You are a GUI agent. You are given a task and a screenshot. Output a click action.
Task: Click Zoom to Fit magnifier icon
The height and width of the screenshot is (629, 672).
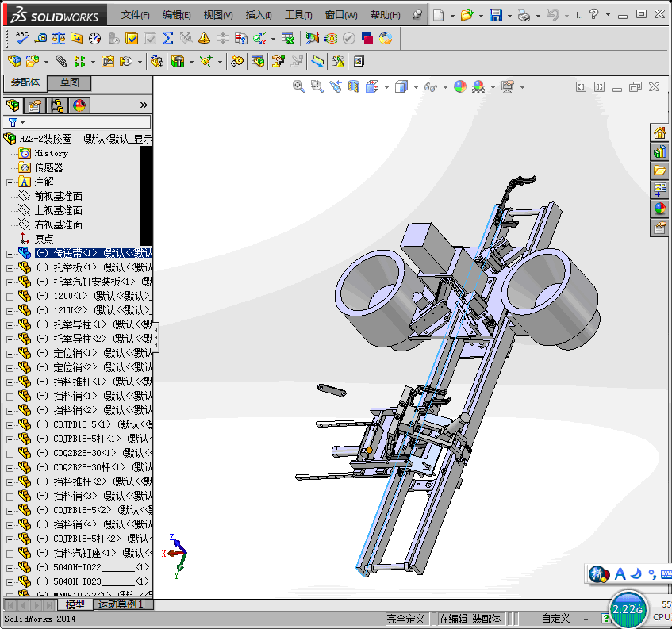click(x=299, y=86)
